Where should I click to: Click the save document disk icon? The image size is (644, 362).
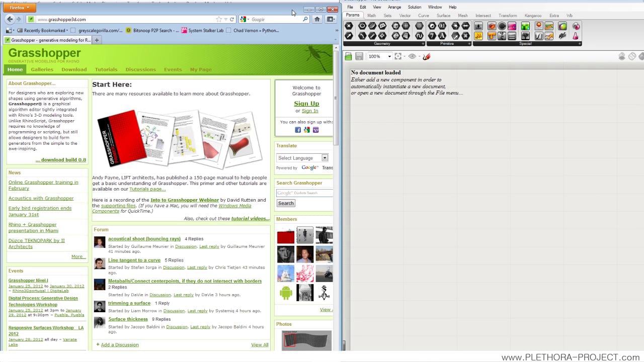pos(359,56)
